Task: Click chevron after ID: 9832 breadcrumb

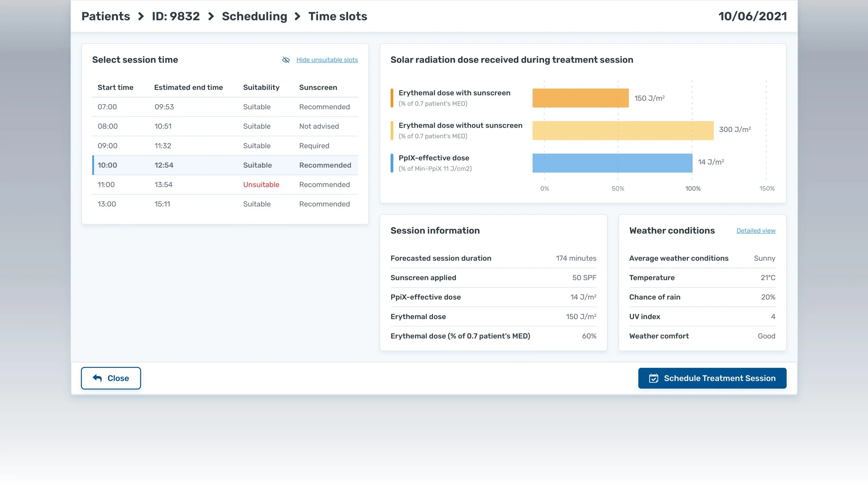Action: (211, 16)
